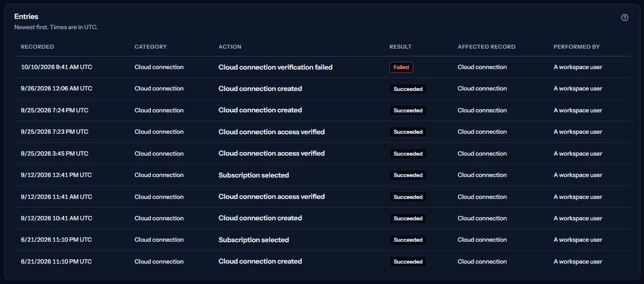
Task: Click Affected Record cell in 9/12/2026 11:41 AM row
Action: [482, 197]
